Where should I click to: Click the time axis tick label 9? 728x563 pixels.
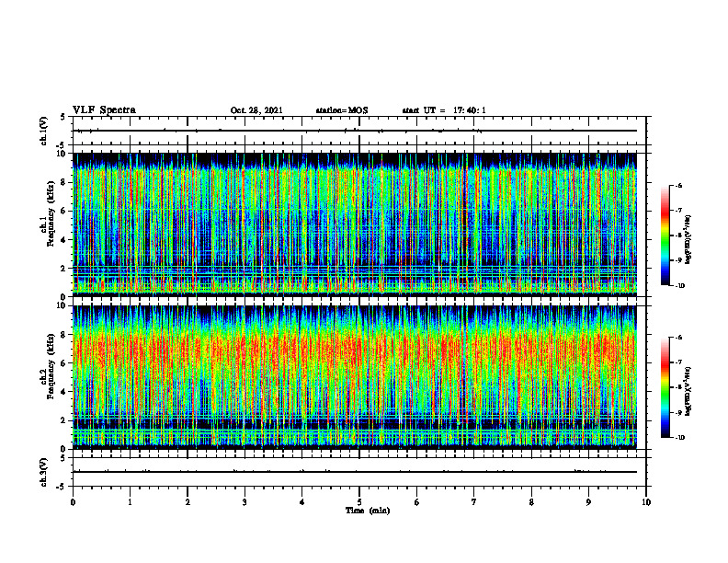point(588,502)
